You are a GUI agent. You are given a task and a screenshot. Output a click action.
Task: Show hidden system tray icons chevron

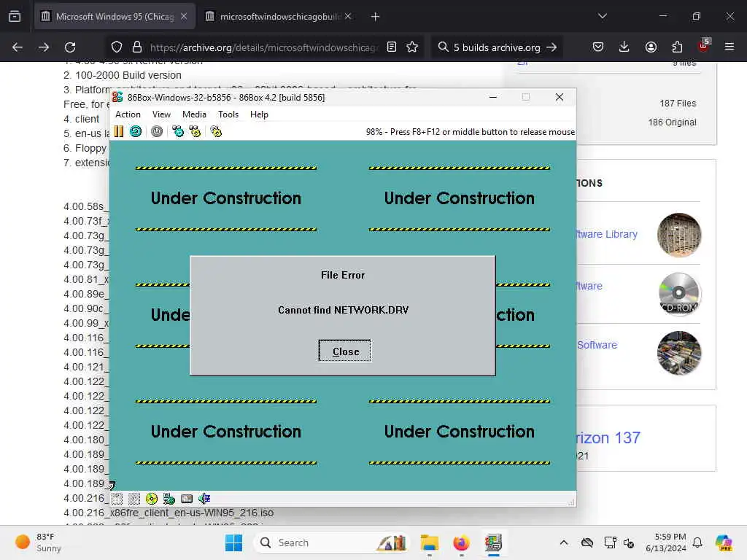(x=564, y=542)
